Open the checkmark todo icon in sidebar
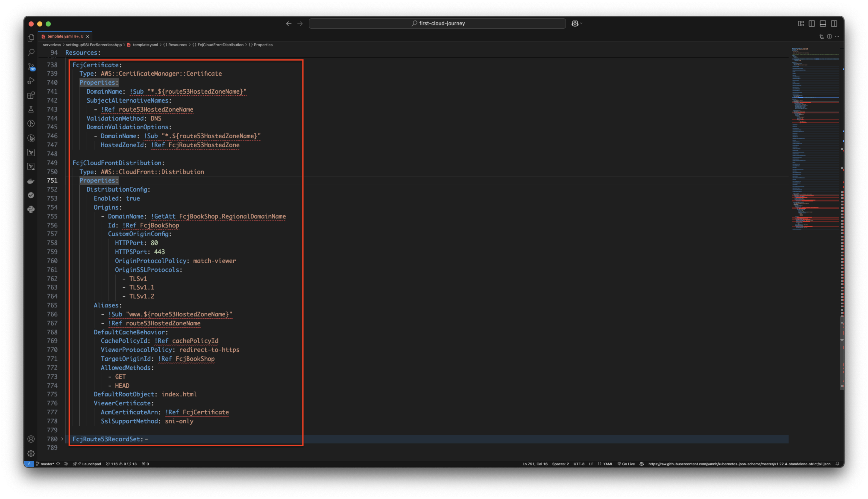Viewport: 868px width, 499px height. pos(31,195)
